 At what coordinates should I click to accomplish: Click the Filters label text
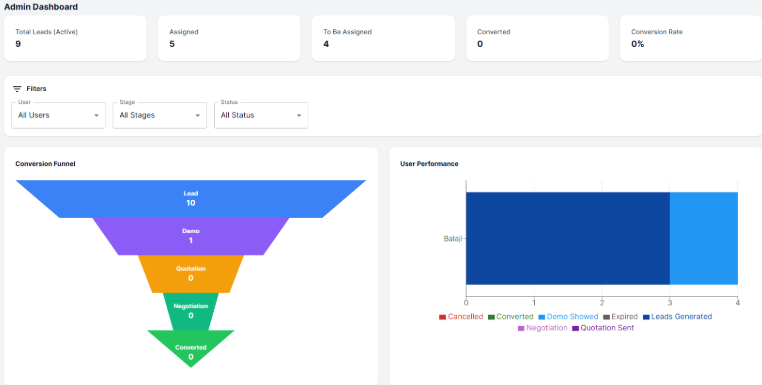click(36, 89)
